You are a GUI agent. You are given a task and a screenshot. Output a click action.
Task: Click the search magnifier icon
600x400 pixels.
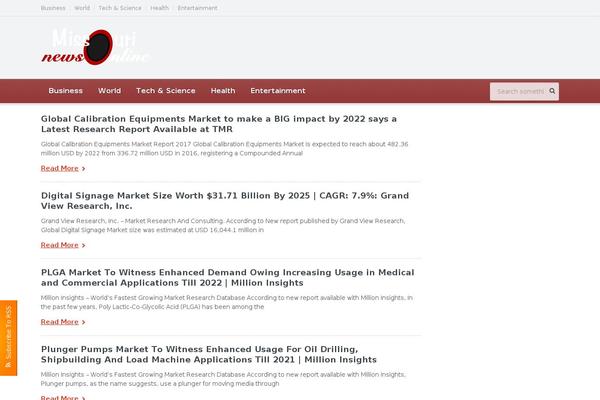[552, 91]
